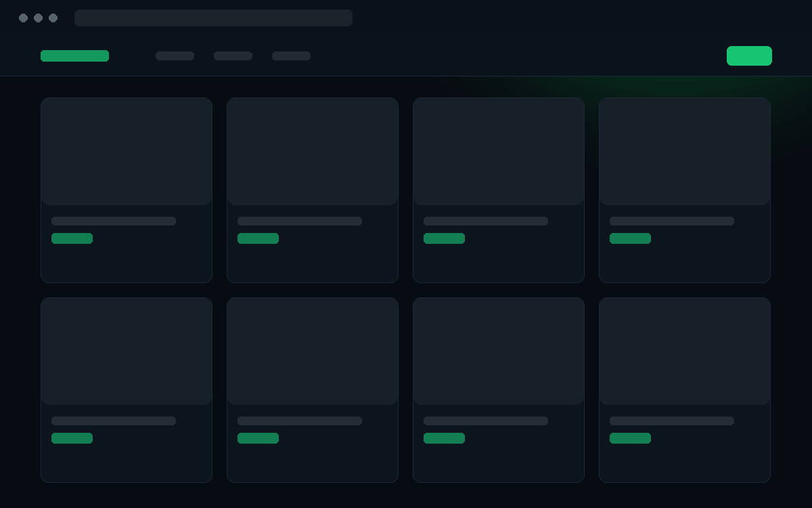Open the thumbnail of the top row's fourth card

(685, 152)
